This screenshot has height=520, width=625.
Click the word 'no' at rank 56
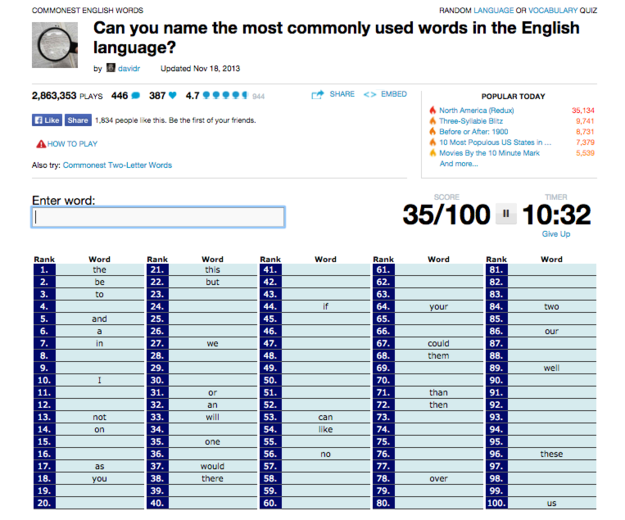[x=325, y=454]
